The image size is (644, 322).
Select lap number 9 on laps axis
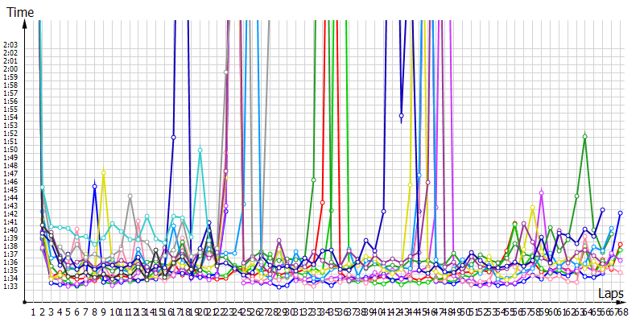pyautogui.click(x=104, y=312)
